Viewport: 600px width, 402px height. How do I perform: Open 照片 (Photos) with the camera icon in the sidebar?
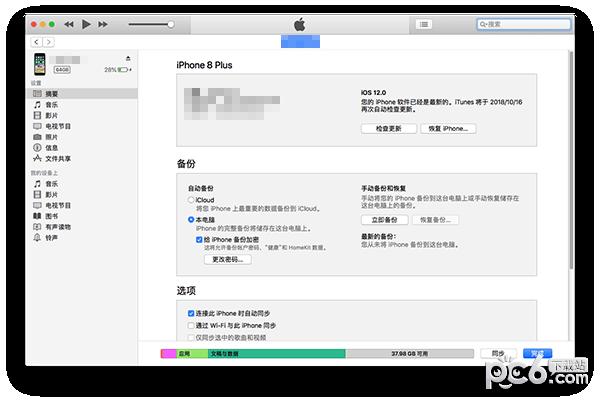pyautogui.click(x=51, y=137)
